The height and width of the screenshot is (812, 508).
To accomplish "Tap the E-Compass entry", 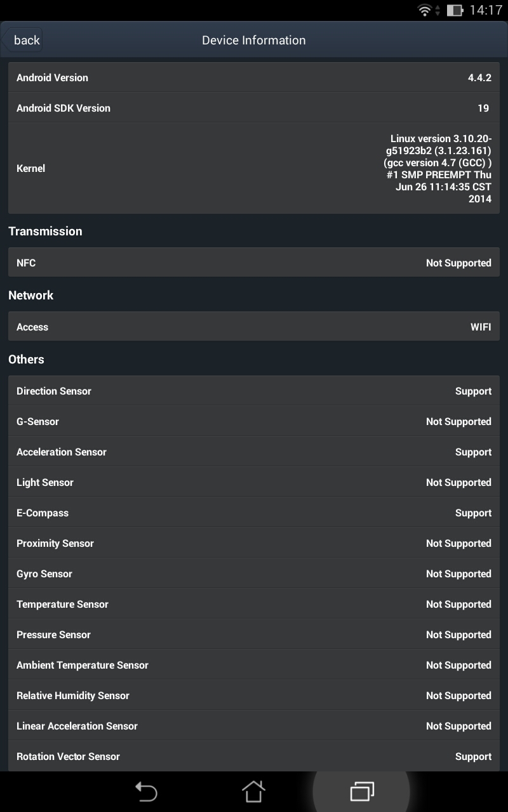I will coord(254,513).
